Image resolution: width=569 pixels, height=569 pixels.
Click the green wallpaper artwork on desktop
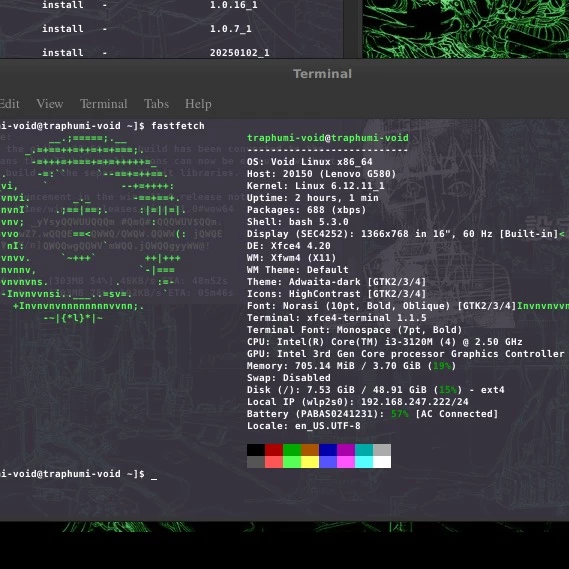(x=466, y=29)
